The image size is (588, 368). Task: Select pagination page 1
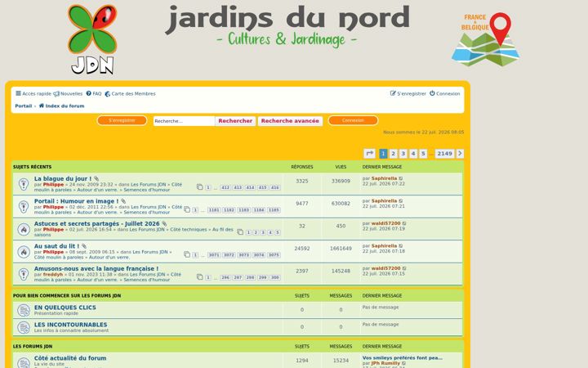[x=383, y=153]
